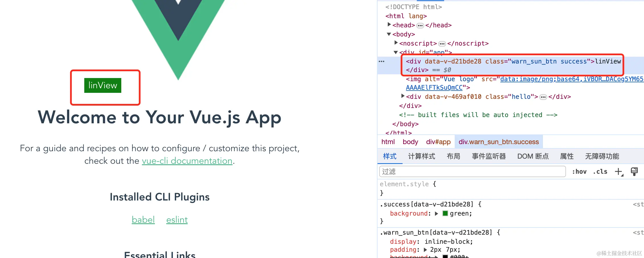Open the vue-cli documentation link

pos(187,161)
